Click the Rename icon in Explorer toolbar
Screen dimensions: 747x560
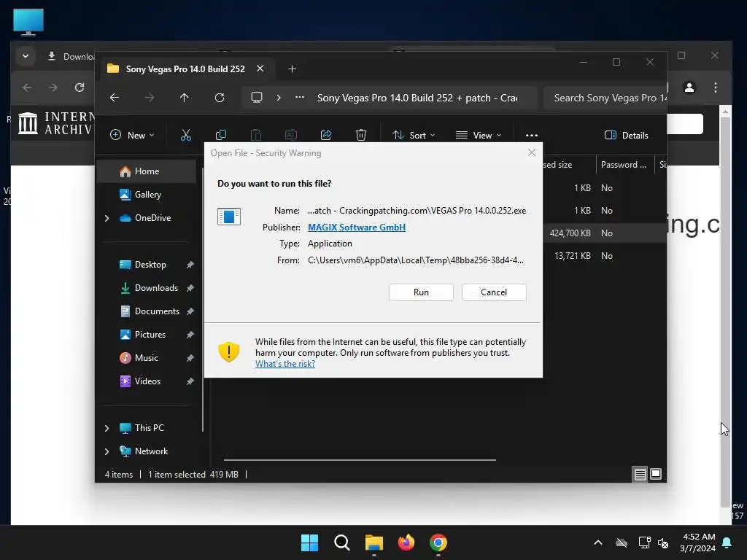click(x=290, y=135)
